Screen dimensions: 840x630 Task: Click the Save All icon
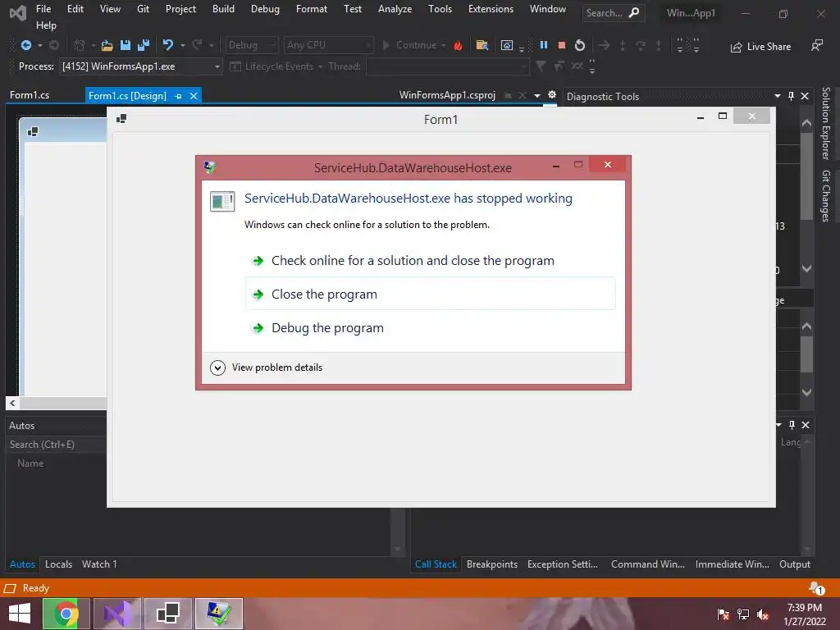point(143,46)
